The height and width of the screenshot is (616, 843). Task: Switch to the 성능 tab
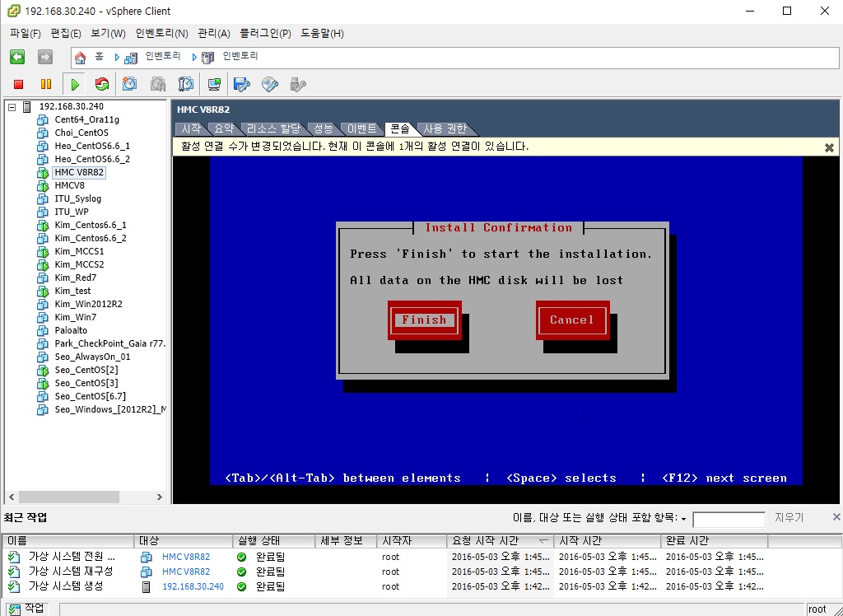point(323,129)
